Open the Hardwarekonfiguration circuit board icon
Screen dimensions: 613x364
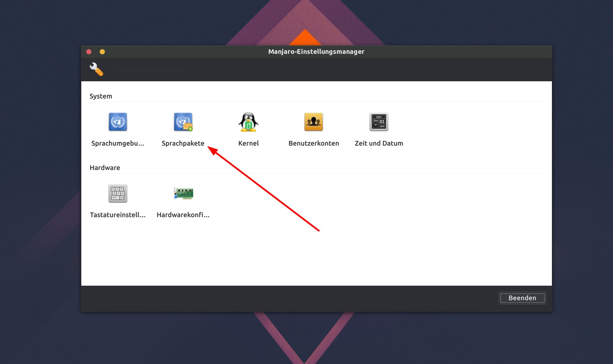[x=183, y=193]
